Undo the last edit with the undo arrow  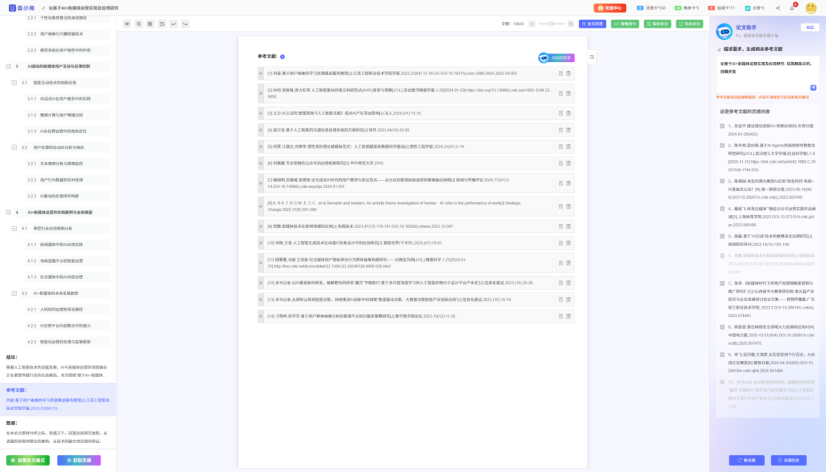coord(174,24)
